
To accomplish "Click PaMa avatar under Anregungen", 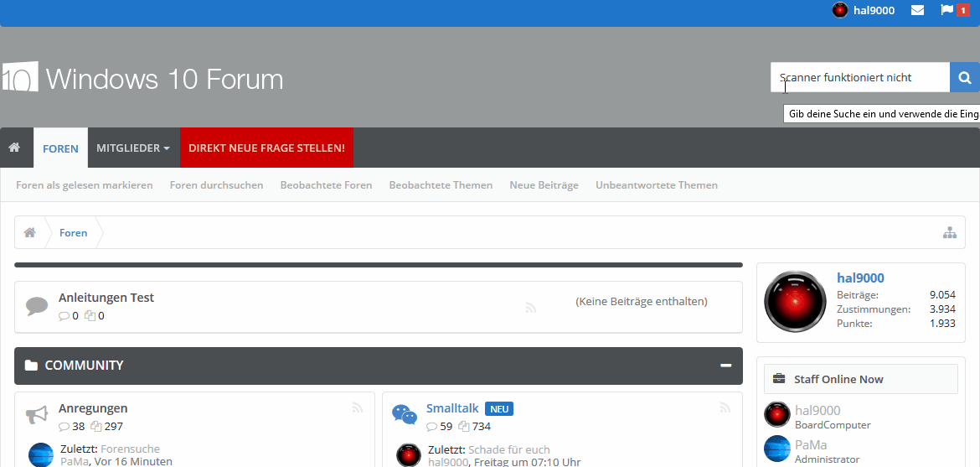I will pyautogui.click(x=41, y=454).
